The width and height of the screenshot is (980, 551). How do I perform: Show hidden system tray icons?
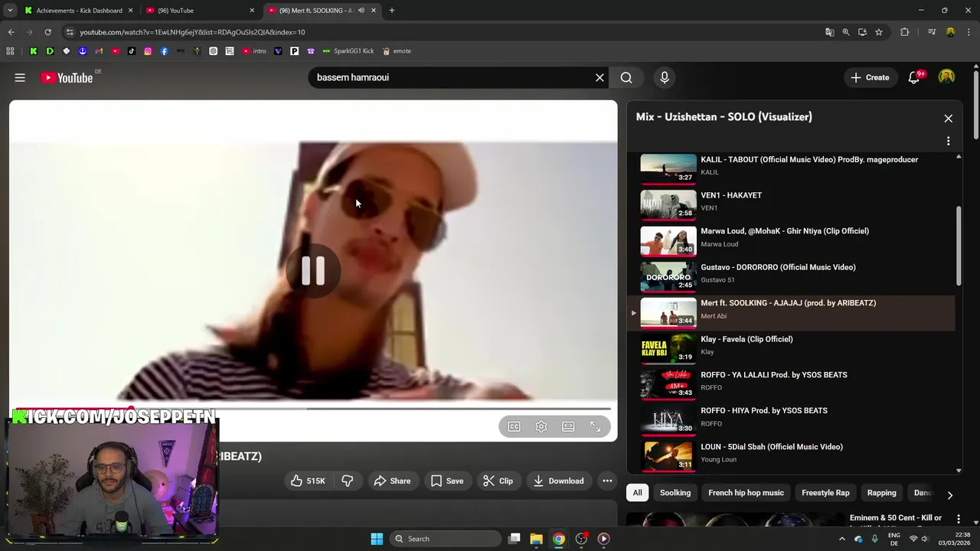pos(842,539)
